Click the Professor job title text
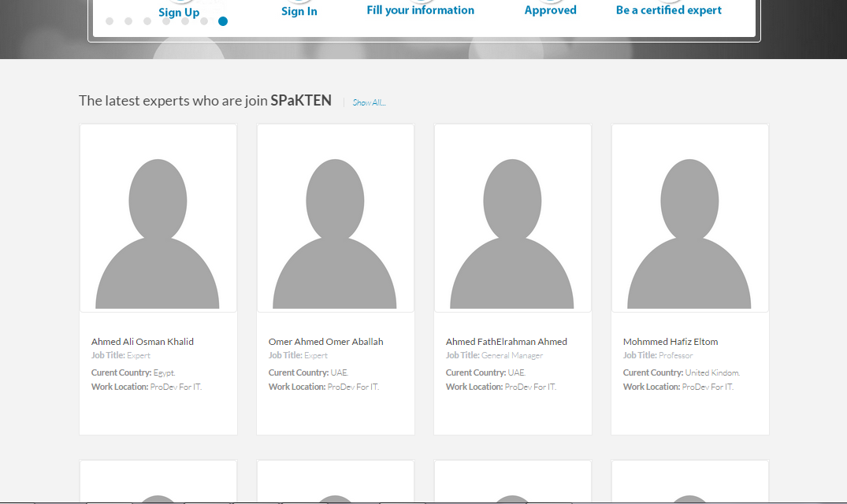Image resolution: width=847 pixels, height=504 pixels. pos(675,356)
